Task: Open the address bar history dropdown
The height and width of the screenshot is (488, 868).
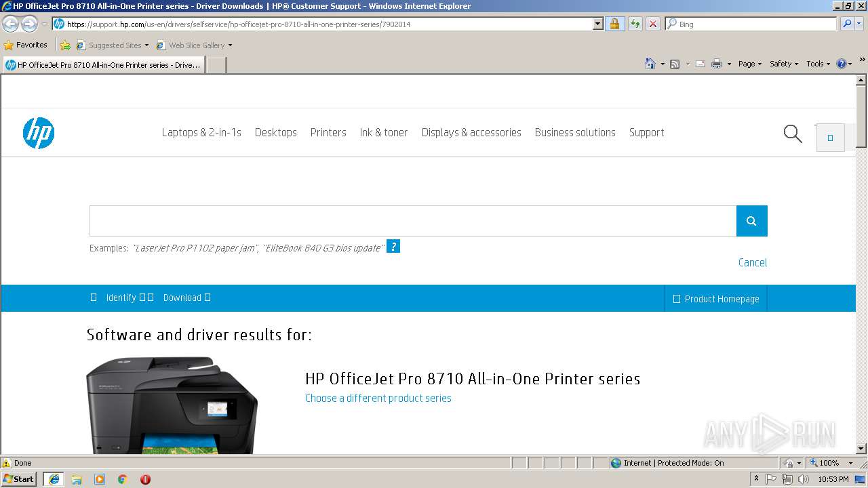Action: point(597,24)
